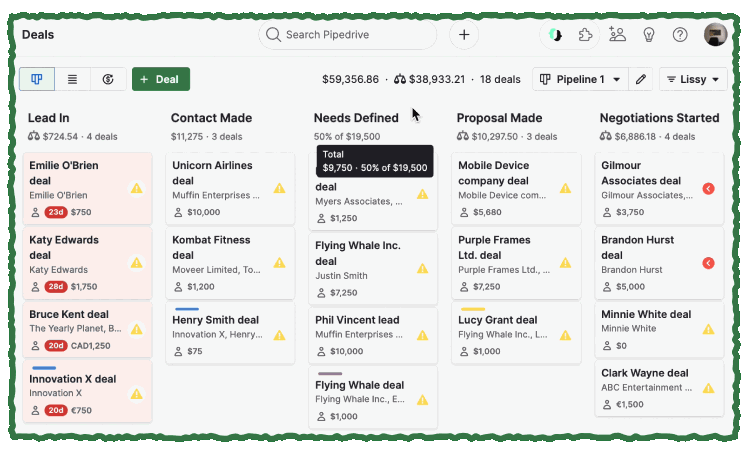Click the blue label on Innovation X deal

point(43,368)
